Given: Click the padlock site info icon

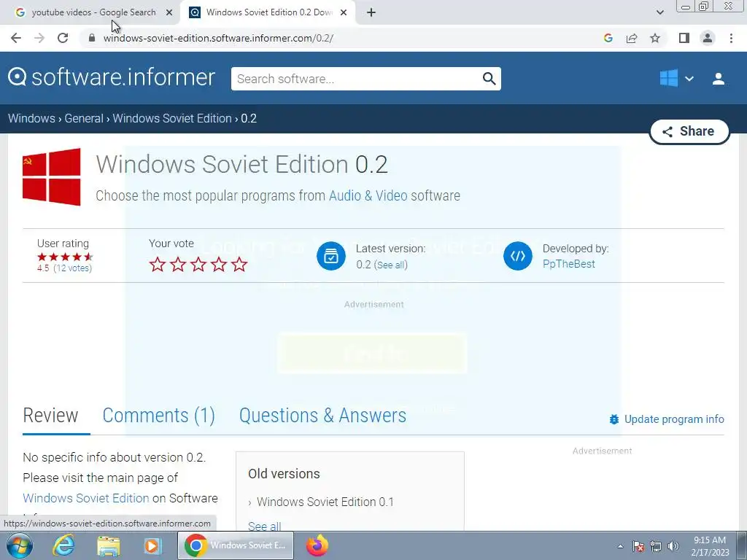Looking at the screenshot, I should [x=92, y=38].
